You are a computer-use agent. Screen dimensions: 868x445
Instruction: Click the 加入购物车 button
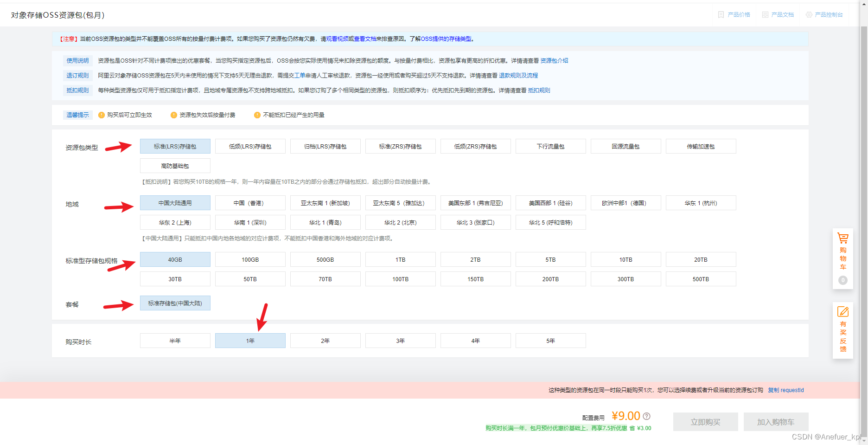[x=776, y=421]
